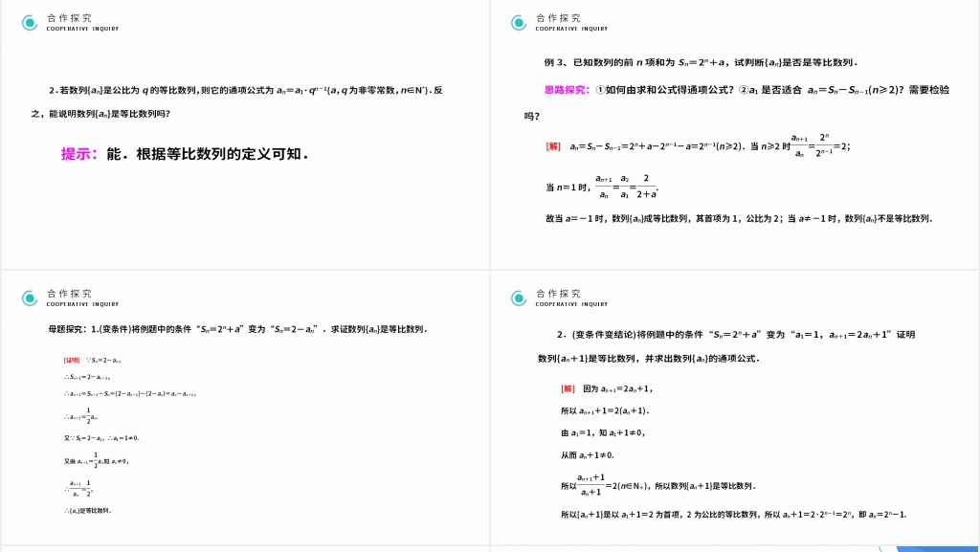Click the red [证明] label on the bottom-left slide
This screenshot has width=980, height=552.
[x=72, y=361]
